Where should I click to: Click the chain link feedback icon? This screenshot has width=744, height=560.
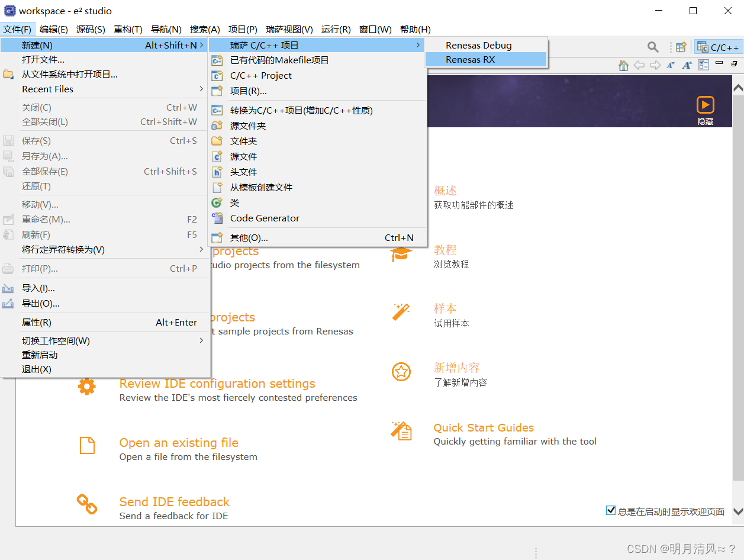click(87, 504)
